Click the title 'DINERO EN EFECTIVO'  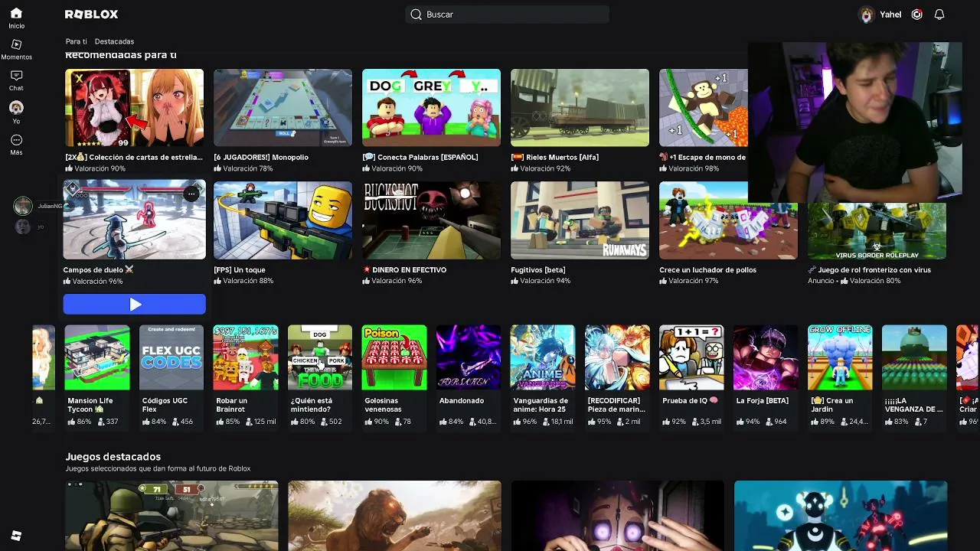[x=409, y=269]
